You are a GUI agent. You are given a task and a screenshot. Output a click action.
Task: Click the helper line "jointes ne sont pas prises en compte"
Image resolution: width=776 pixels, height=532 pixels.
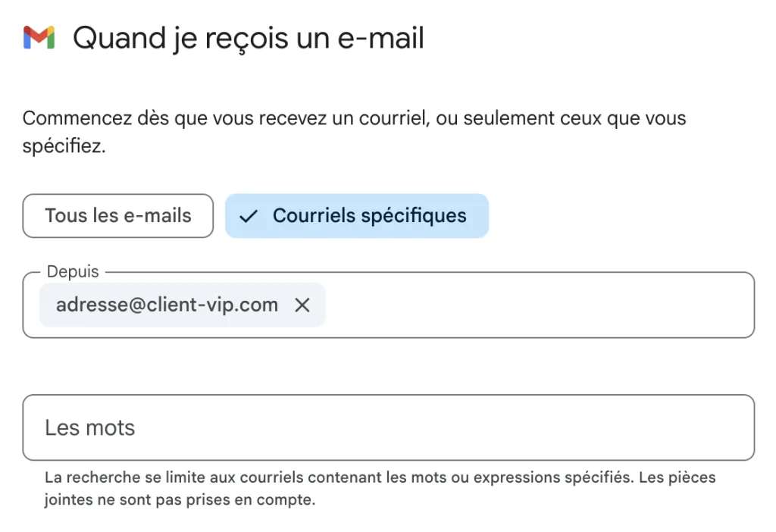pos(180,500)
